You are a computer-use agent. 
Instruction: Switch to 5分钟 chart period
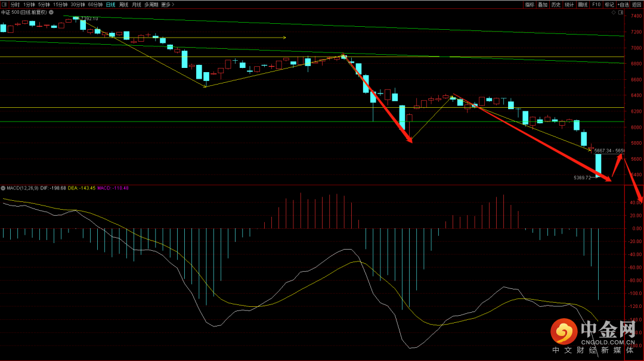pyautogui.click(x=44, y=4)
